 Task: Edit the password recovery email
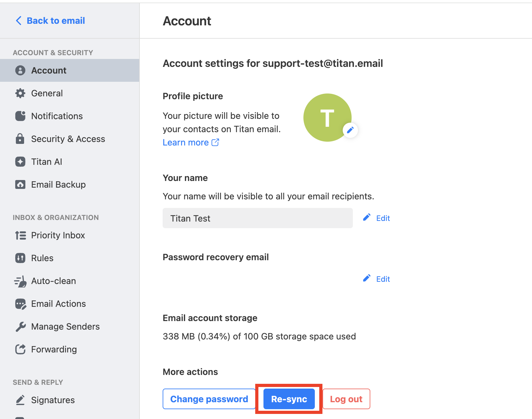(x=376, y=279)
